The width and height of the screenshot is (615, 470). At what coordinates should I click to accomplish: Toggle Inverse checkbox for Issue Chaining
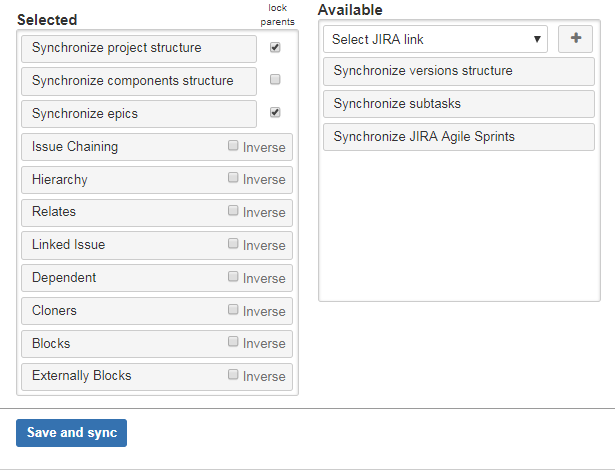click(233, 146)
